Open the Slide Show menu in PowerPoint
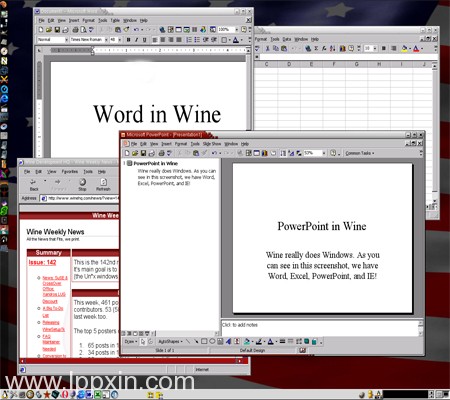Viewport: 450px width, 400px height. tap(212, 144)
